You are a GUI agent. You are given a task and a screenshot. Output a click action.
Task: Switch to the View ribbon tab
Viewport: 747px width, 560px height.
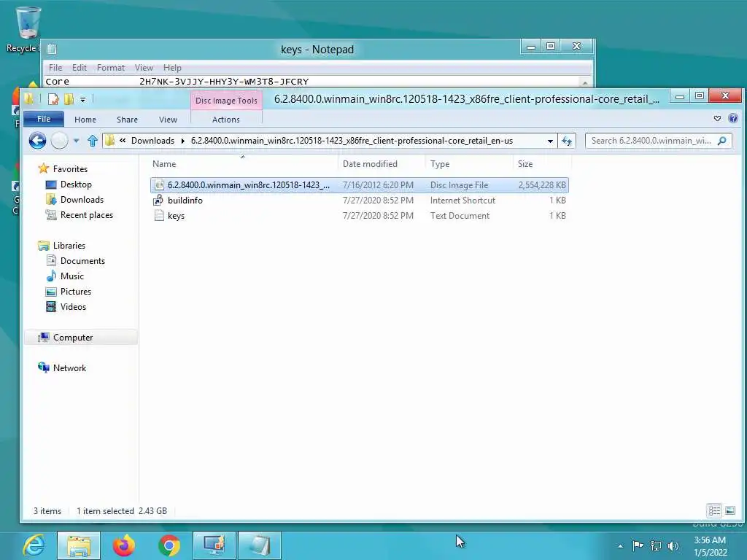click(169, 120)
